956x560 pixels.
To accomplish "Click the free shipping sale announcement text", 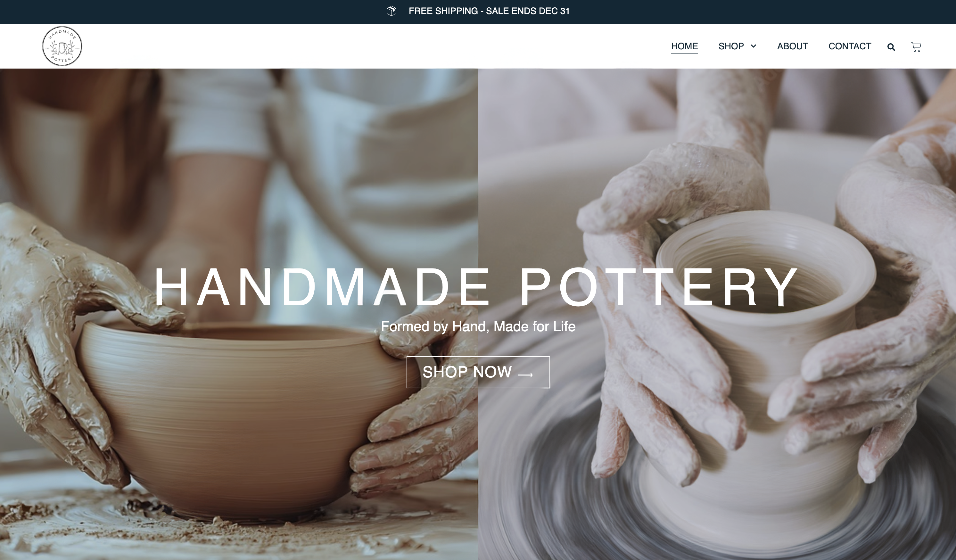I will (x=489, y=11).
